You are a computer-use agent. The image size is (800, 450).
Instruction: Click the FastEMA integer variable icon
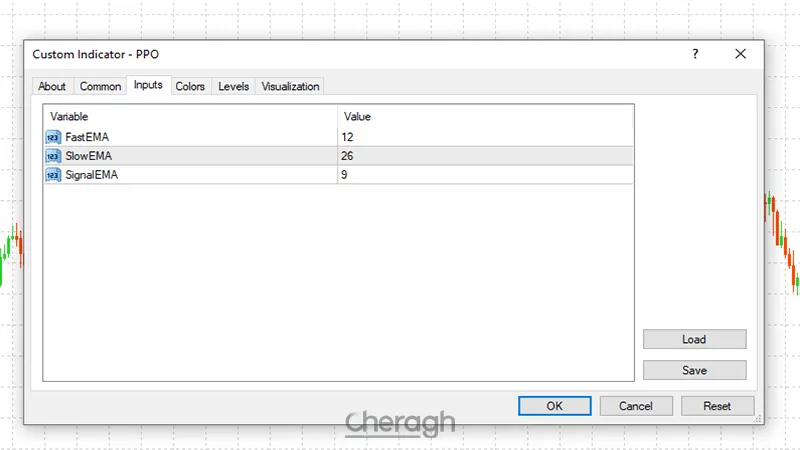[x=53, y=137]
